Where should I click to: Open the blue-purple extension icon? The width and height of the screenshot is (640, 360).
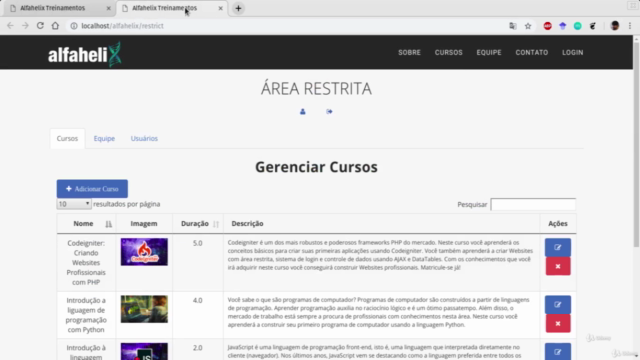click(x=562, y=26)
